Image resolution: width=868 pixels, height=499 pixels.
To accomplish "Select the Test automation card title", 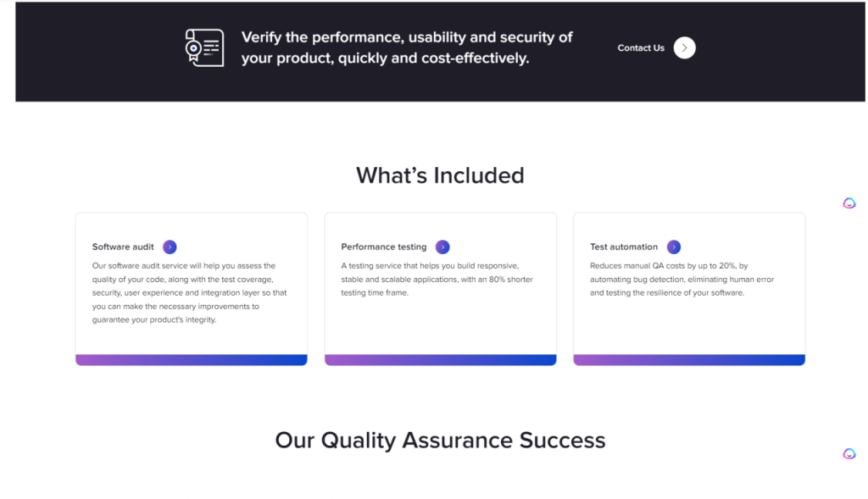I will pos(623,247).
